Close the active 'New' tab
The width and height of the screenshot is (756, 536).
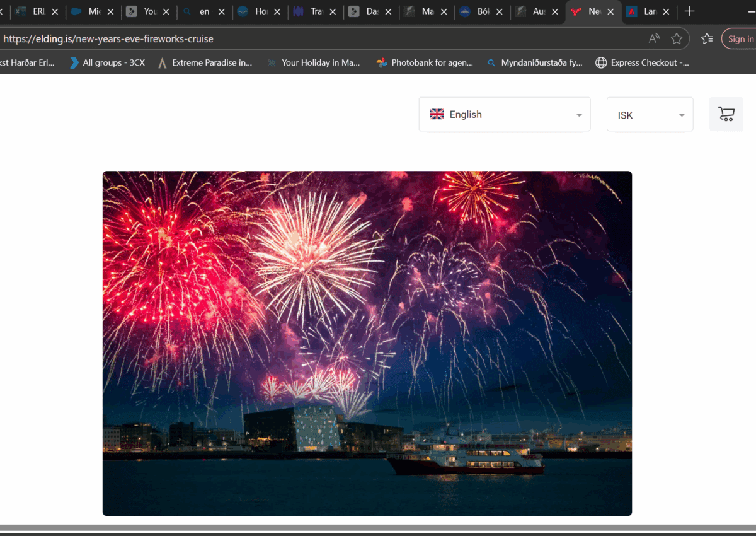(610, 11)
